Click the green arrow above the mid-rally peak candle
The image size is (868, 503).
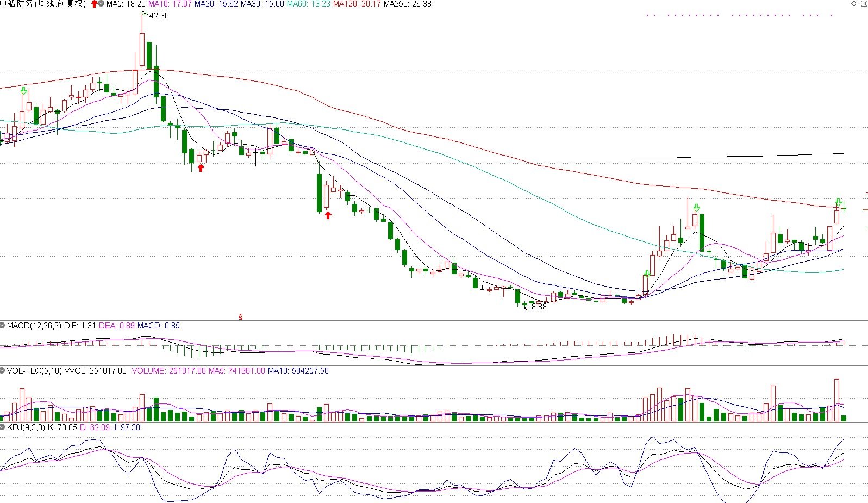tap(696, 208)
